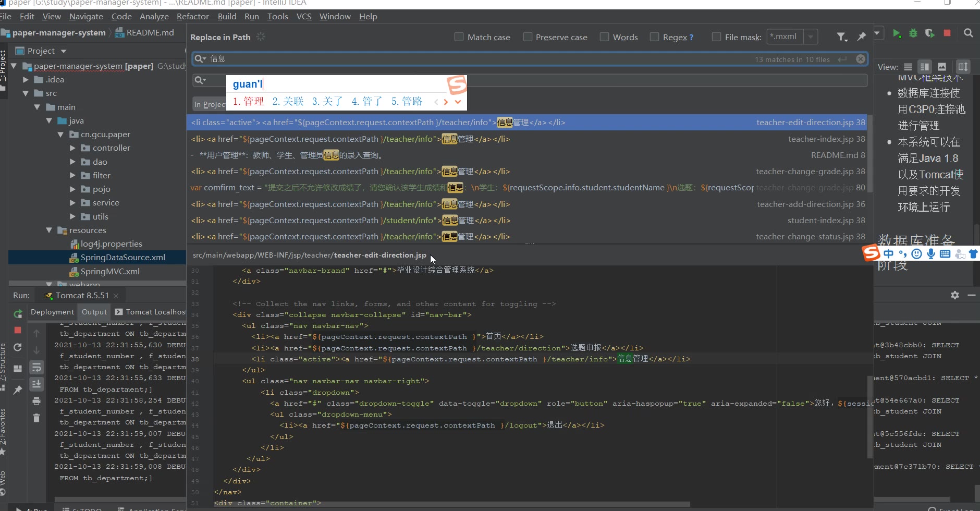Enable the Regex checkbox
The image size is (980, 511).
pyautogui.click(x=654, y=37)
